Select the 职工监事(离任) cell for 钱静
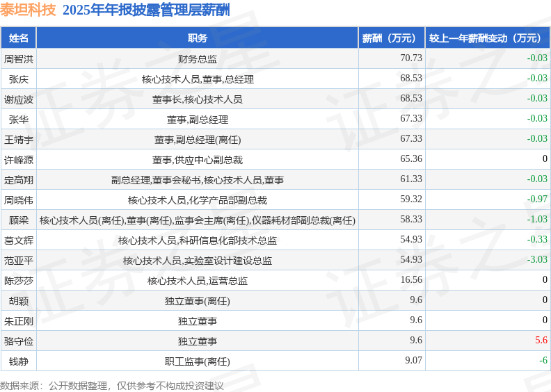 197,361
